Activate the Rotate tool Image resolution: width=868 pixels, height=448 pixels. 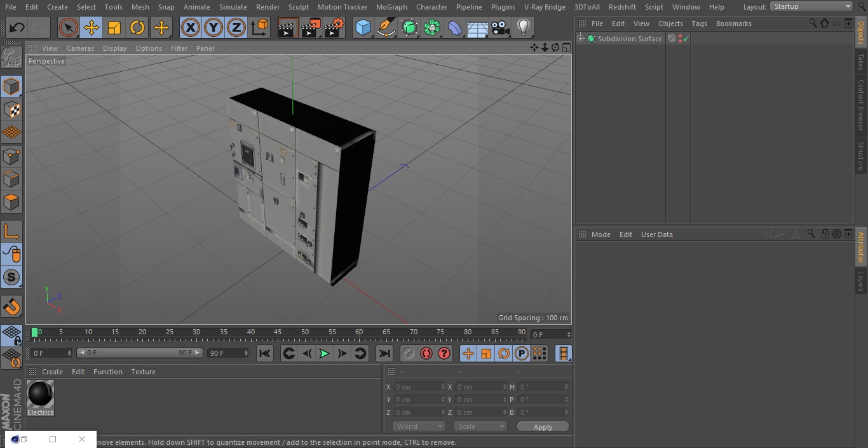pos(137,27)
